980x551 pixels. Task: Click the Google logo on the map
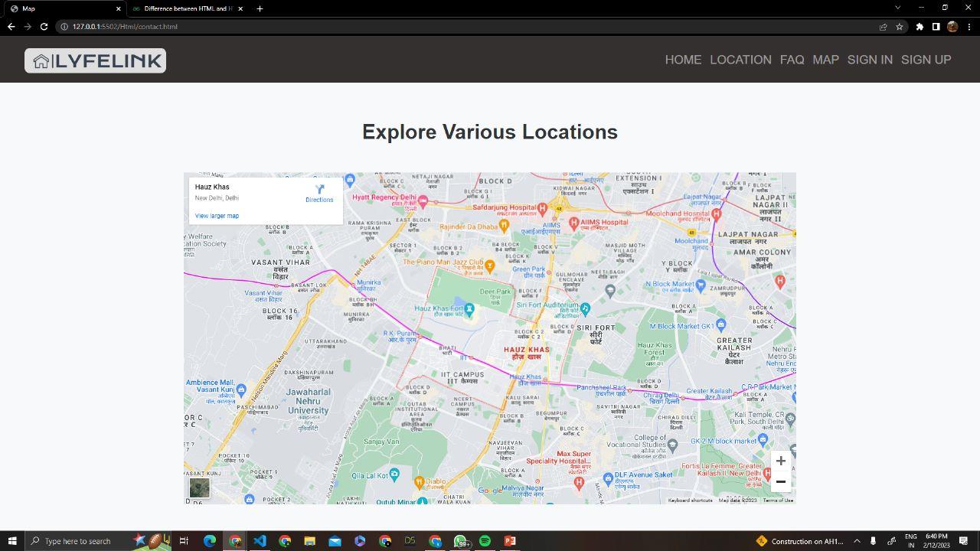(x=490, y=491)
